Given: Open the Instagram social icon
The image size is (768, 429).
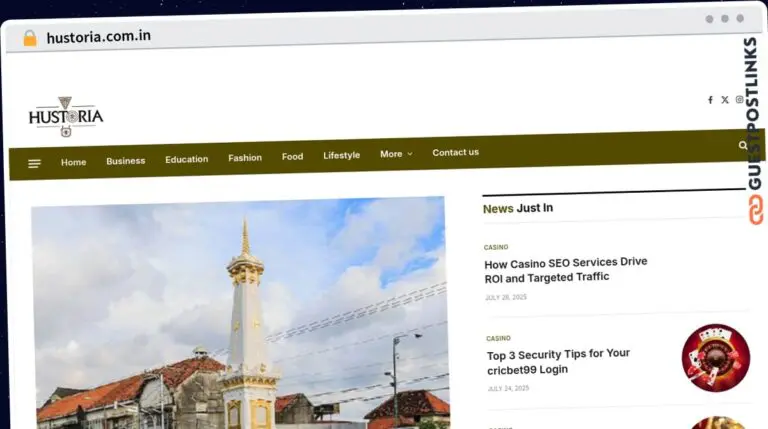Looking at the screenshot, I should point(740,100).
